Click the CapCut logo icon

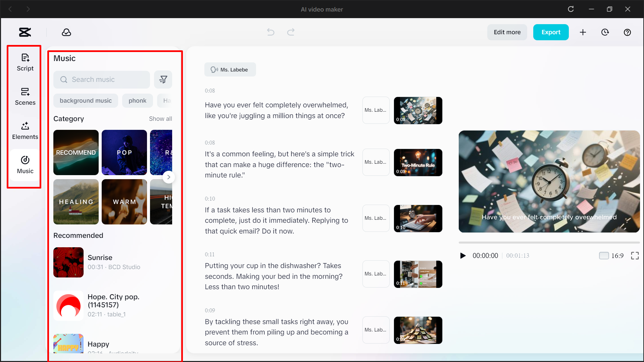[x=24, y=32]
